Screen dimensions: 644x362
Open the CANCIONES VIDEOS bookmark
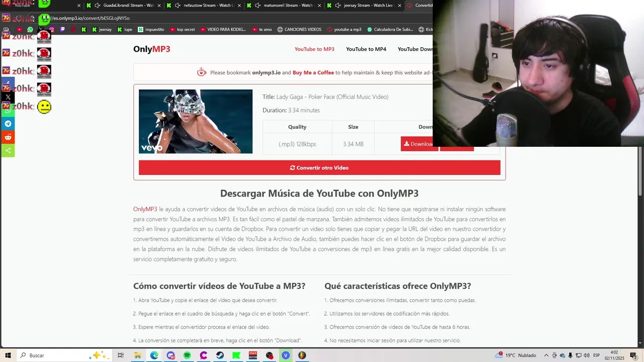299,29
